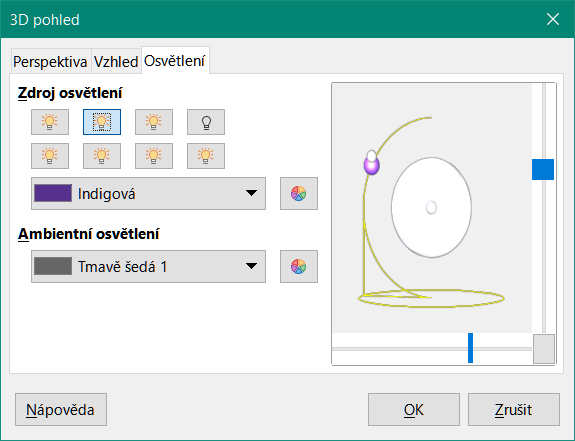Click the Zrušit cancel button
The height and width of the screenshot is (441, 575).
514,409
